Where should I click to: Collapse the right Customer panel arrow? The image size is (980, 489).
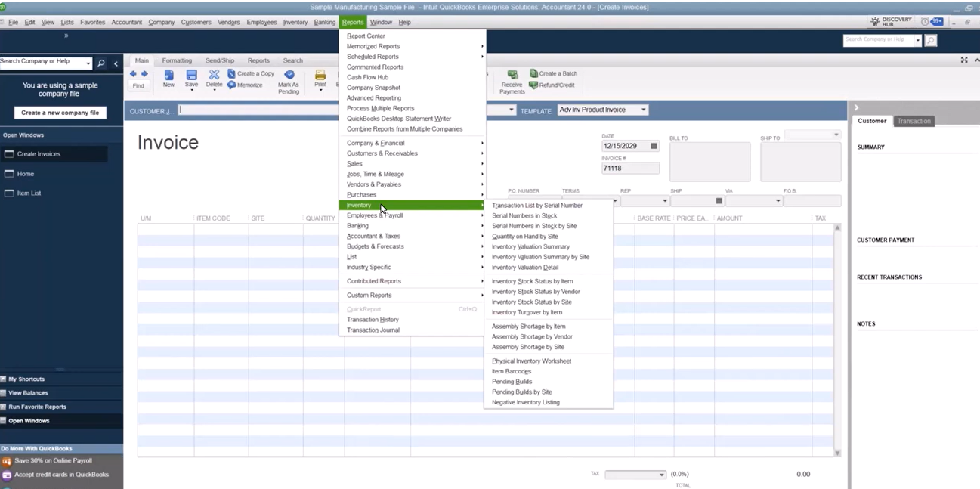[x=856, y=107]
